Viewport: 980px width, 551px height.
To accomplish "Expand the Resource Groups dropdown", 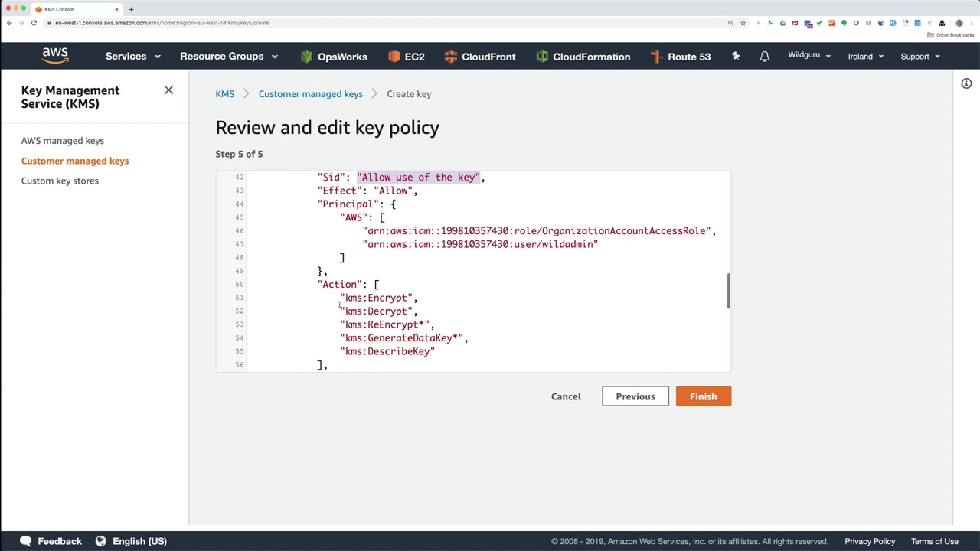I will (228, 57).
